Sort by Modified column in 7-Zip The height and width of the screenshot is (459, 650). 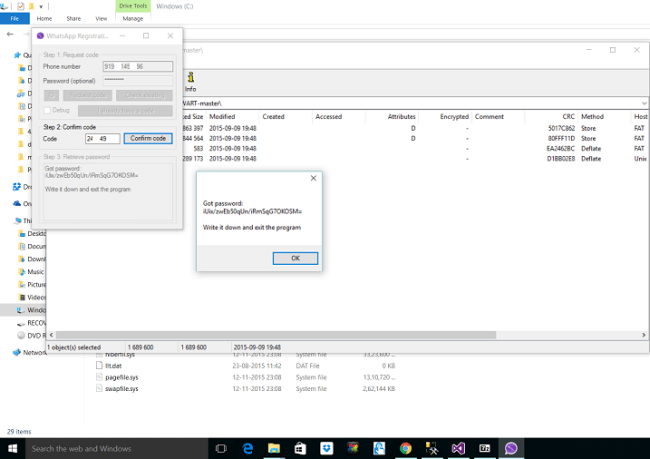232,117
